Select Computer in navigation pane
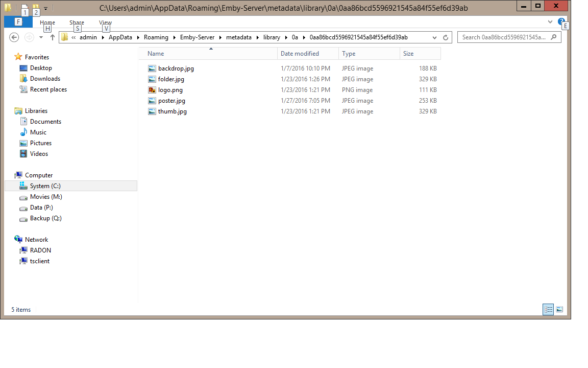The height and width of the screenshot is (368, 588). [39, 175]
